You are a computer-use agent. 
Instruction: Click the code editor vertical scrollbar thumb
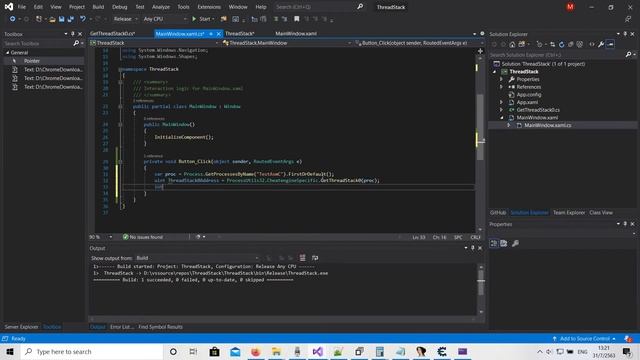pyautogui.click(x=480, y=127)
